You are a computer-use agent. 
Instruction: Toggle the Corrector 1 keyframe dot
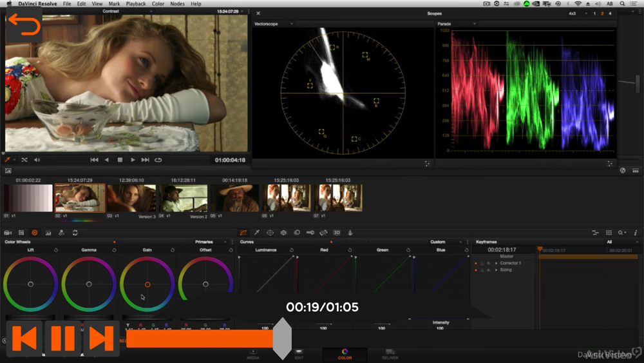(x=476, y=263)
